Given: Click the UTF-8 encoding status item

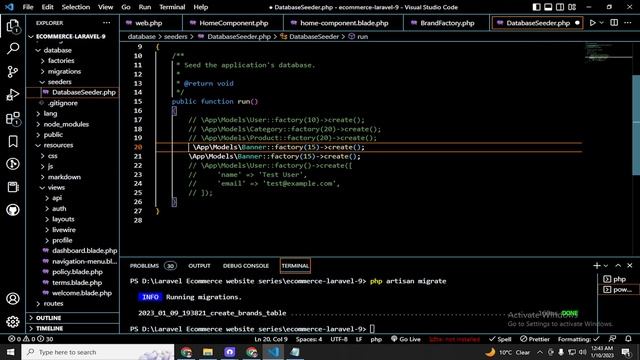Looking at the screenshot, I should click(339, 339).
